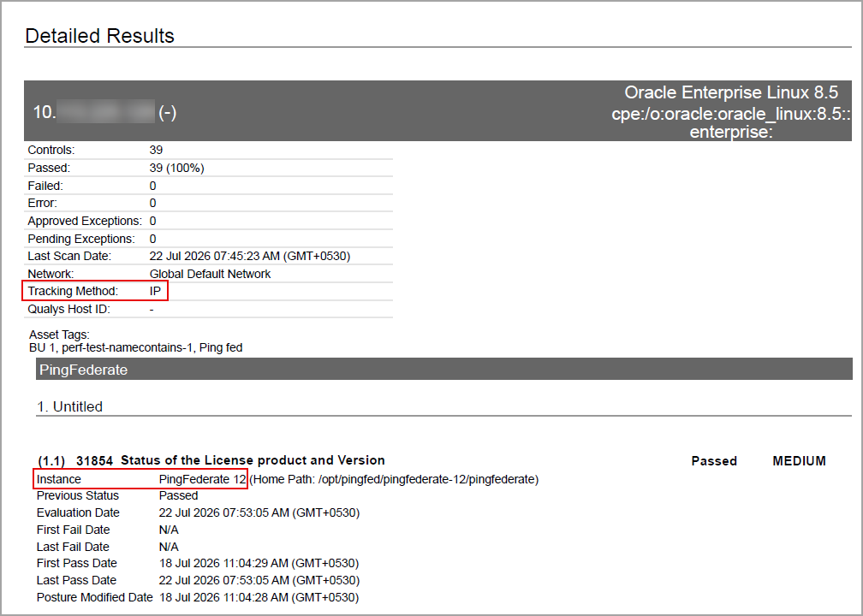863x616 pixels.
Task: Click 'Status of the License product and Version' title
Action: (253, 460)
